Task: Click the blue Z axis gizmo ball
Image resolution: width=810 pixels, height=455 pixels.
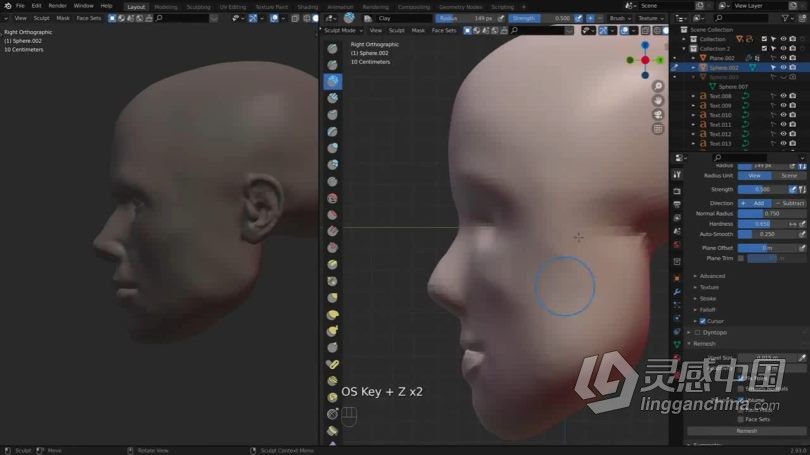Action: pyautogui.click(x=645, y=46)
